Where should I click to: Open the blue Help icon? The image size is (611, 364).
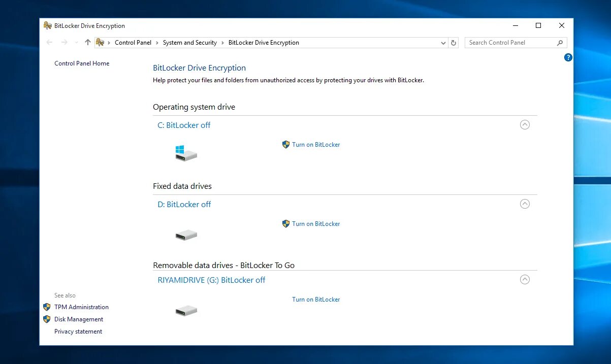568,57
